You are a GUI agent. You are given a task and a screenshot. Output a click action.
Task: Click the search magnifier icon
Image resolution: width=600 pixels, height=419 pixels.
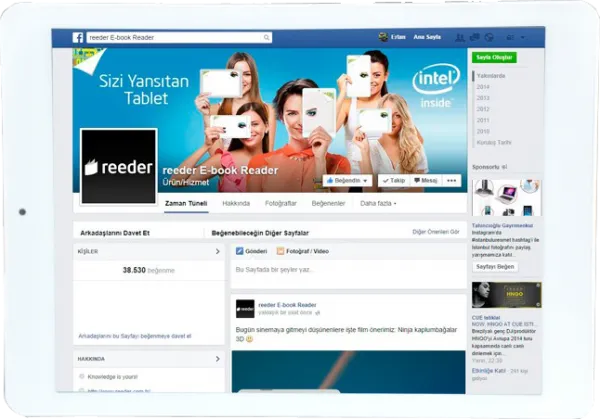point(266,37)
